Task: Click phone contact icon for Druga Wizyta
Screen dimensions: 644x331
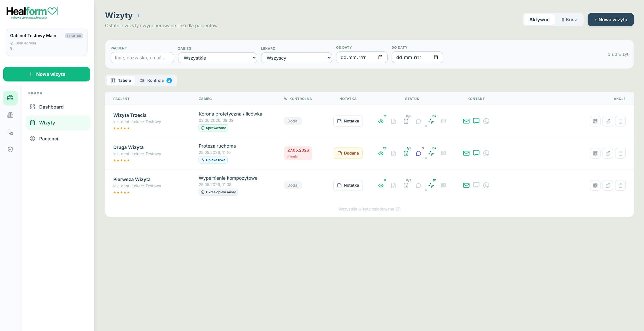Action: point(486,153)
